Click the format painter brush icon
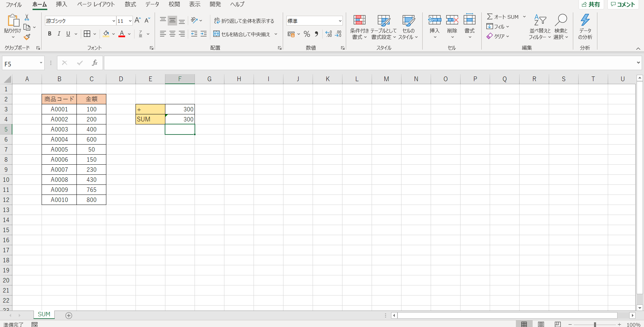Viewport: 644px width, 327px height. (x=27, y=37)
